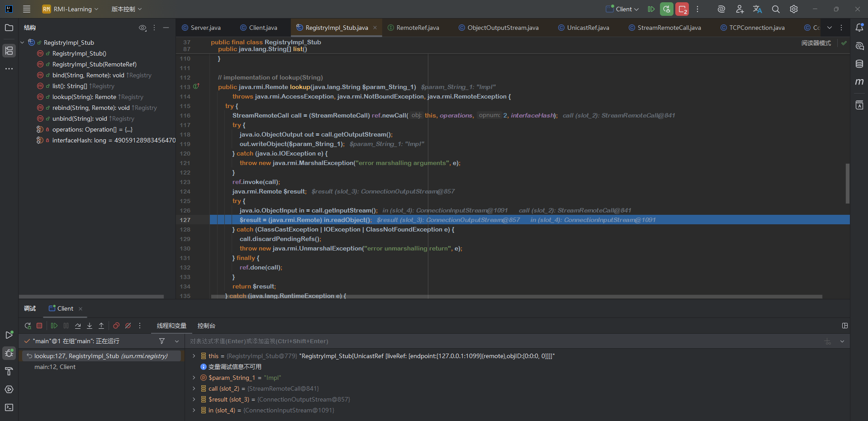The height and width of the screenshot is (421, 868).
Task: Switch to the 控制台 console tab
Action: tap(206, 326)
